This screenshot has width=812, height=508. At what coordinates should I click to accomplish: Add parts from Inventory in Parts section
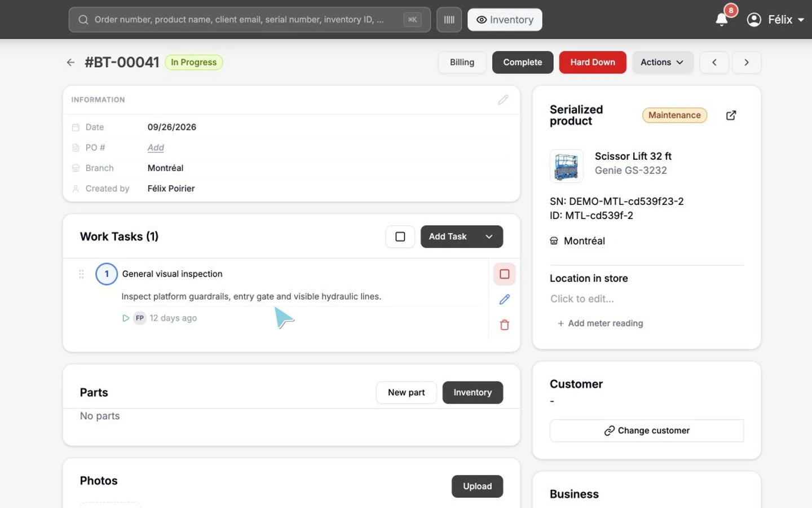point(473,392)
